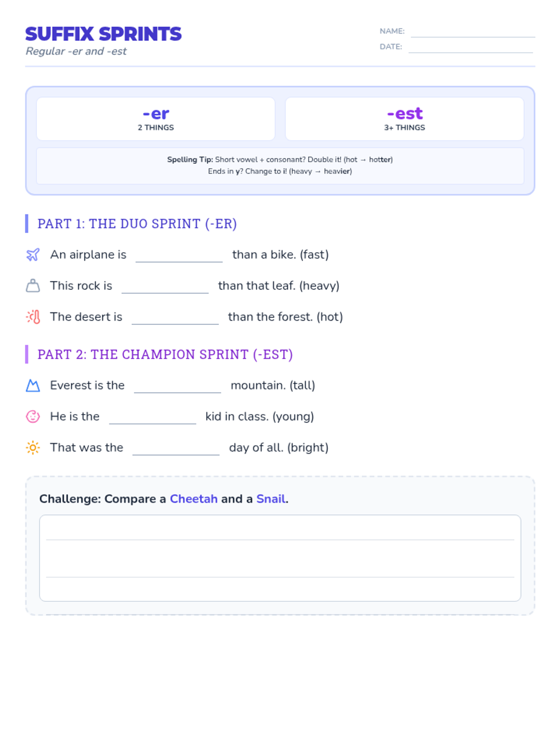Click the blank for 'tall' sentence
Image resolution: width=560 pixels, height=747 pixels.
(x=177, y=387)
